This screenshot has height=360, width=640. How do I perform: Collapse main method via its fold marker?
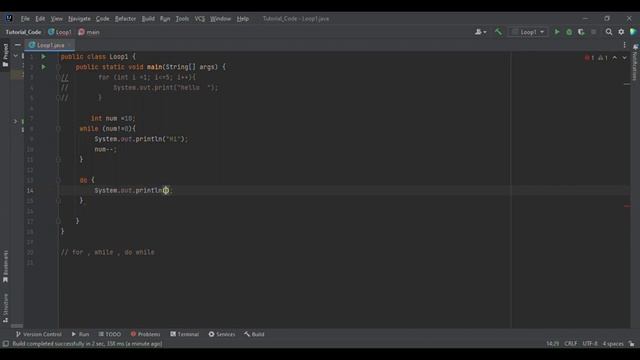click(58, 67)
